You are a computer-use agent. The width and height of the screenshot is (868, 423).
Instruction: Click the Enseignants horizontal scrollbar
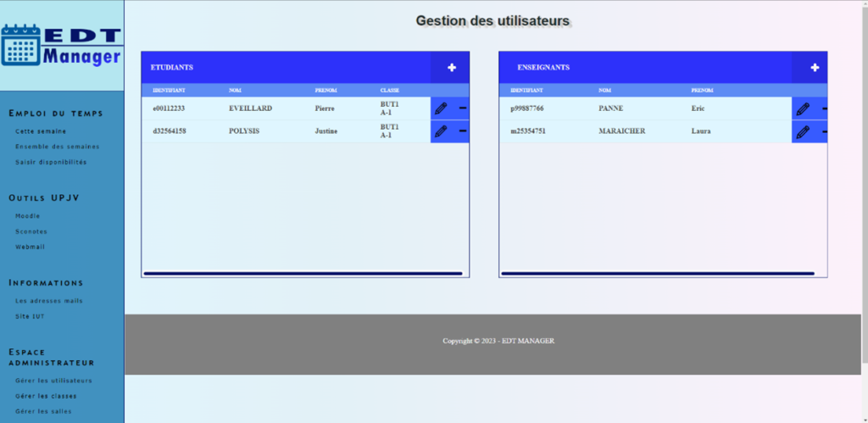coord(658,273)
